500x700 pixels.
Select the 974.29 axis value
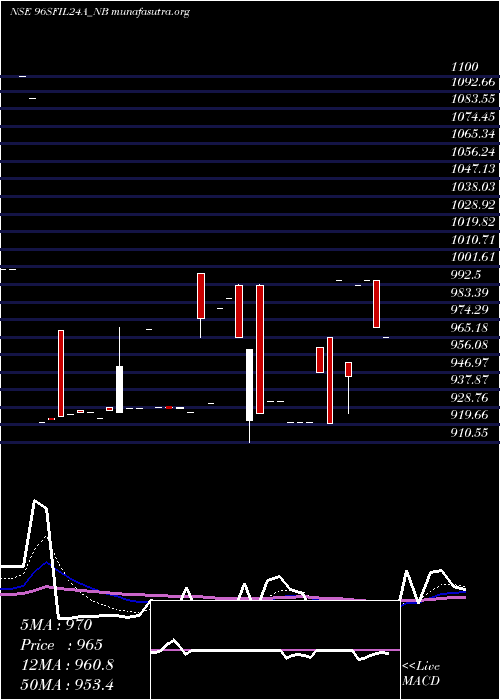470,310
